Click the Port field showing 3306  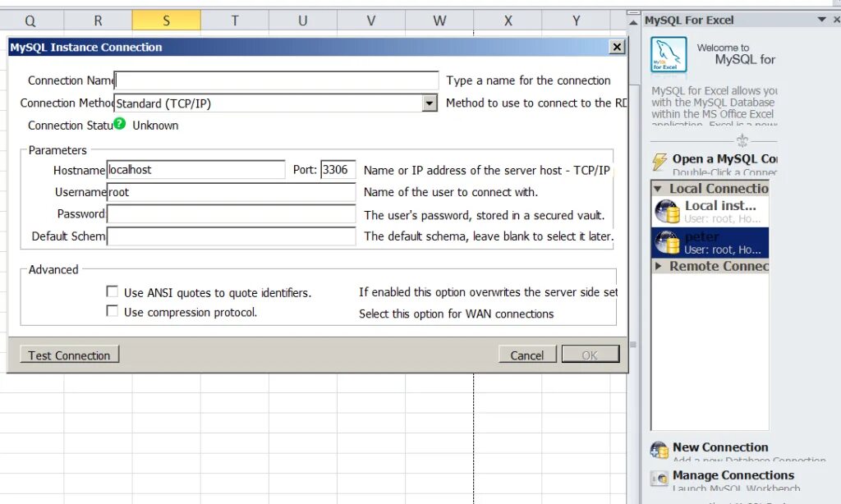point(338,170)
